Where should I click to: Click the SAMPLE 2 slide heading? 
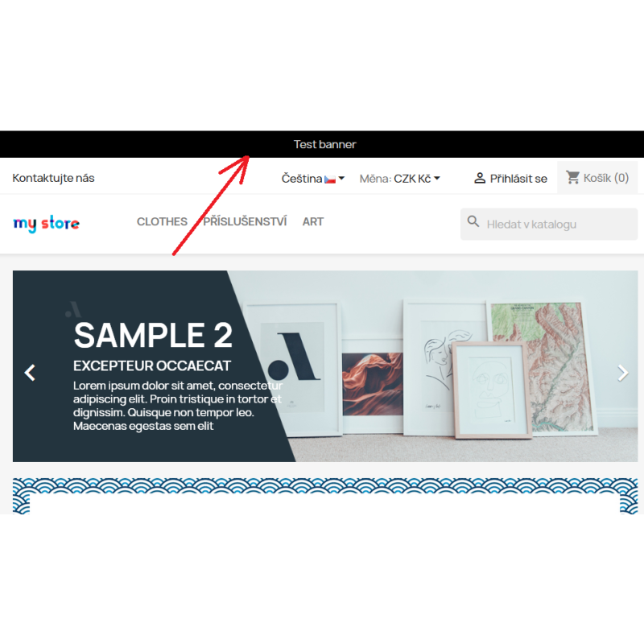[x=153, y=335]
